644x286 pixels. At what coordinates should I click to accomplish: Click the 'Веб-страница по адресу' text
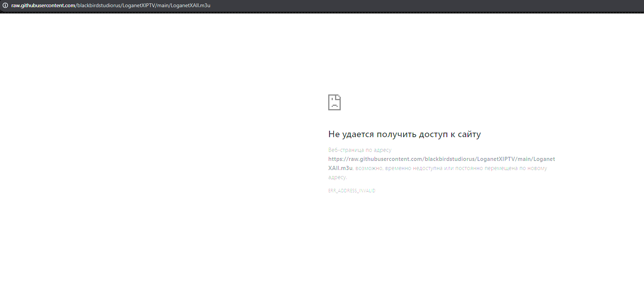(x=360, y=150)
